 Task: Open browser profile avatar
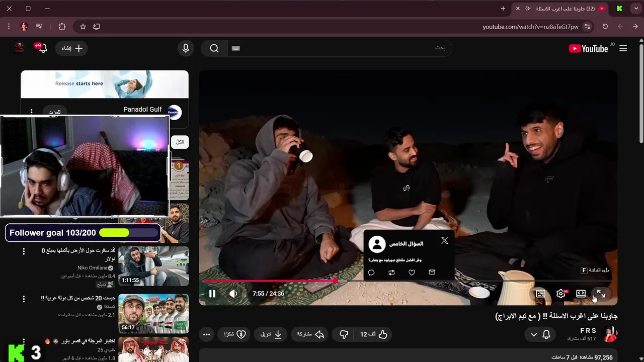click(24, 27)
